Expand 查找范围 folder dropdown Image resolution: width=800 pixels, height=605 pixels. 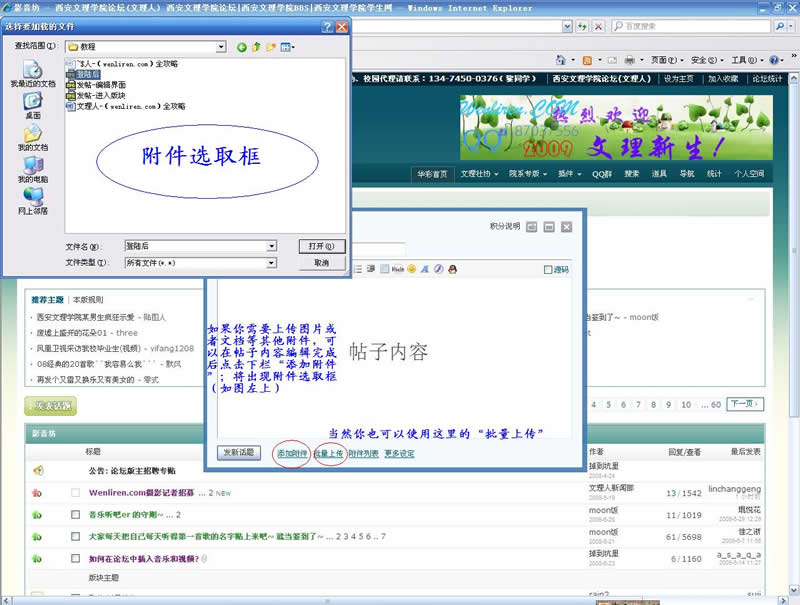[x=221, y=47]
